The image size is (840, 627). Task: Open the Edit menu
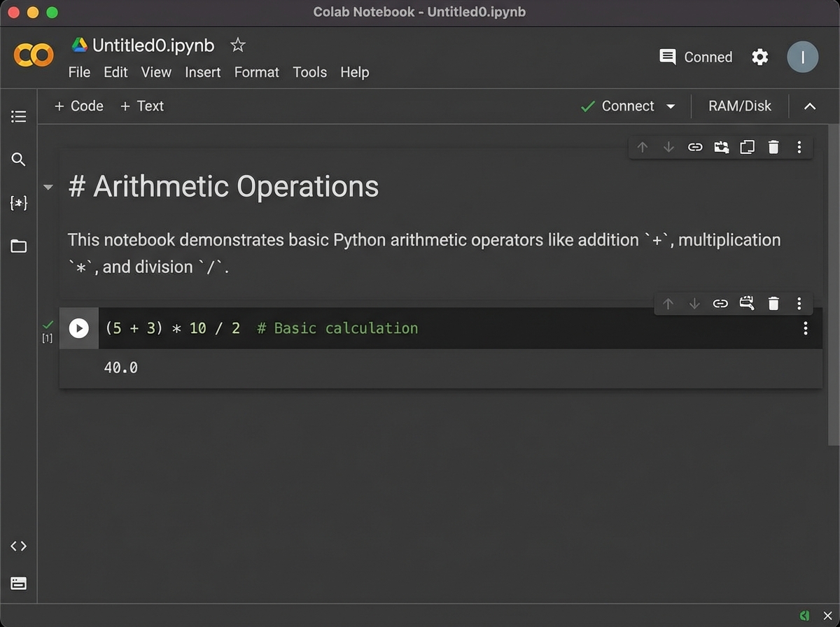pos(115,72)
